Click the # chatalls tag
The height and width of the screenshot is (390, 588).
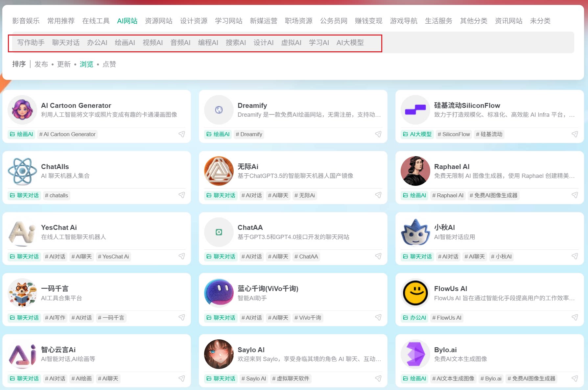coord(57,195)
